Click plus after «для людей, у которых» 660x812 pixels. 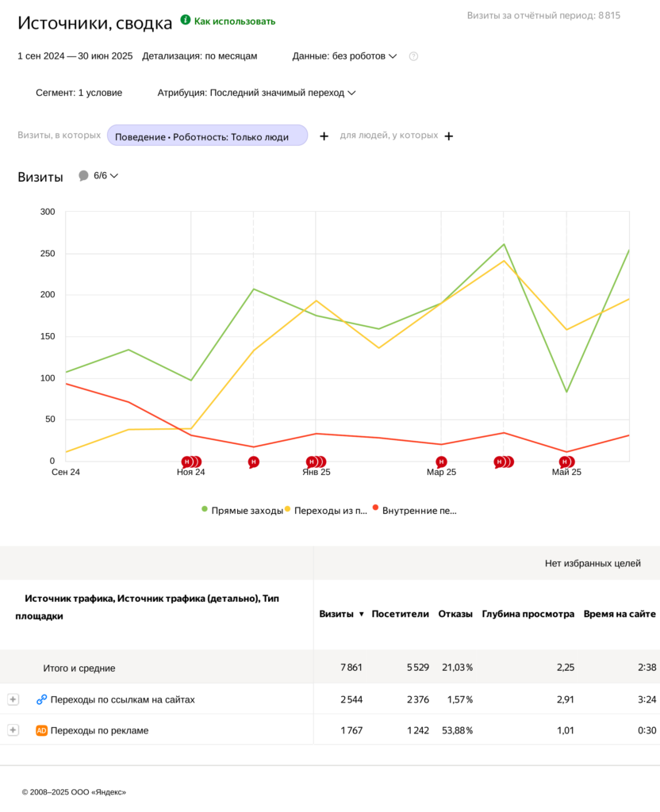point(449,136)
